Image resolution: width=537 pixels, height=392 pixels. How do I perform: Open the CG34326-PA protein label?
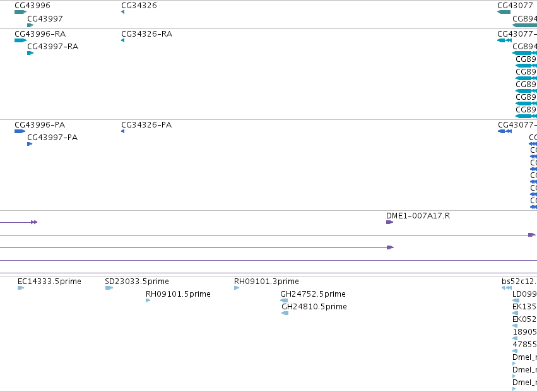pos(146,125)
